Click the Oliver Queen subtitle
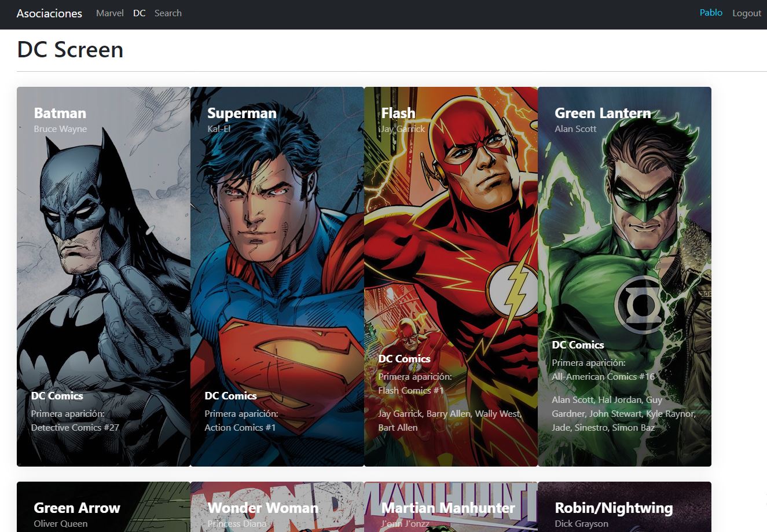 click(x=60, y=523)
